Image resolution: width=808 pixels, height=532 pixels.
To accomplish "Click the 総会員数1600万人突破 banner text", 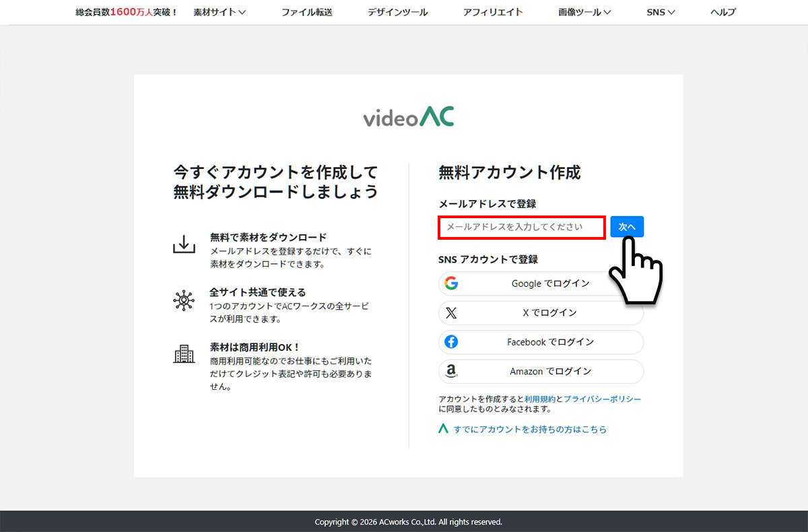I will tap(127, 12).
